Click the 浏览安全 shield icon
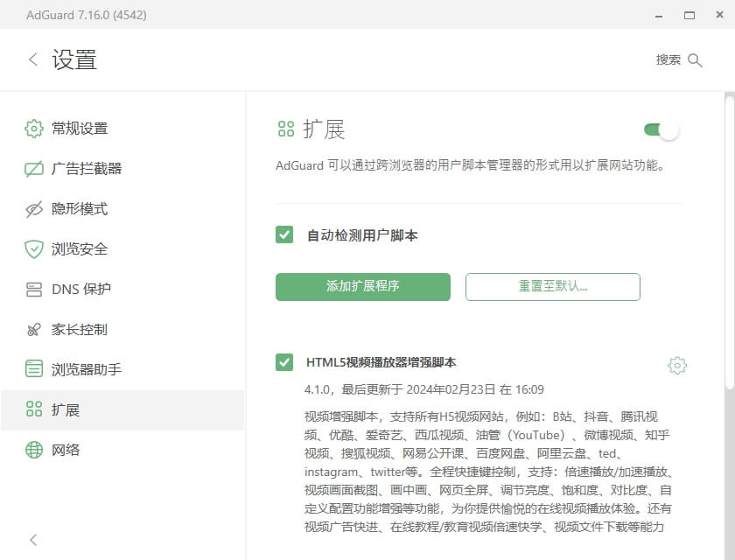The image size is (735, 560). 34,249
